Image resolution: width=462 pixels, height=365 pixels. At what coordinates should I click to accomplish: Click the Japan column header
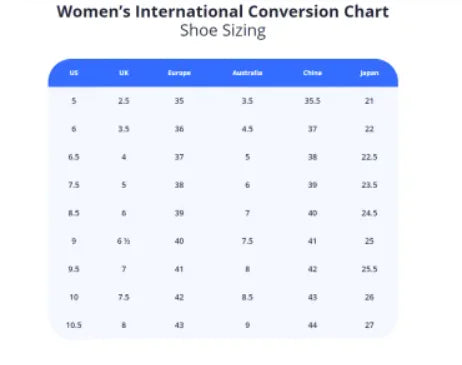pyautogui.click(x=369, y=73)
